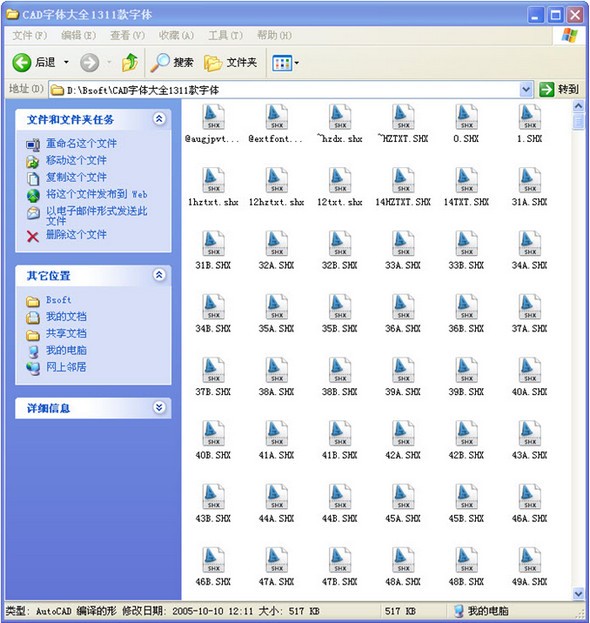Image resolution: width=590 pixels, height=623 pixels.
Task: Open the address bar dropdown arrow
Action: [526, 89]
